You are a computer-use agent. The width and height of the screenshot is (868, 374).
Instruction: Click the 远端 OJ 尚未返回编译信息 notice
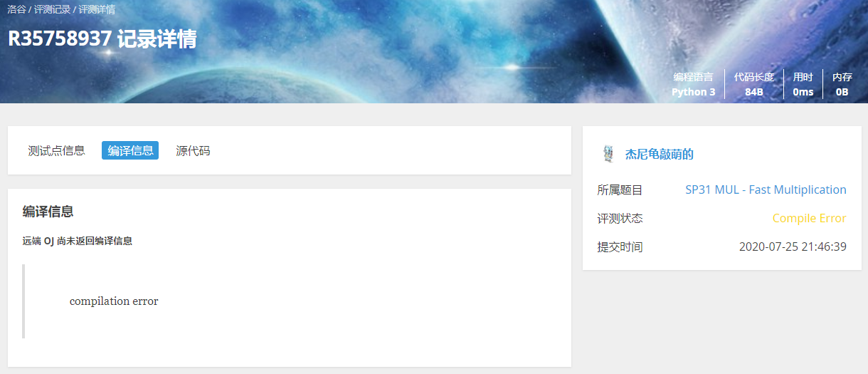pos(78,241)
